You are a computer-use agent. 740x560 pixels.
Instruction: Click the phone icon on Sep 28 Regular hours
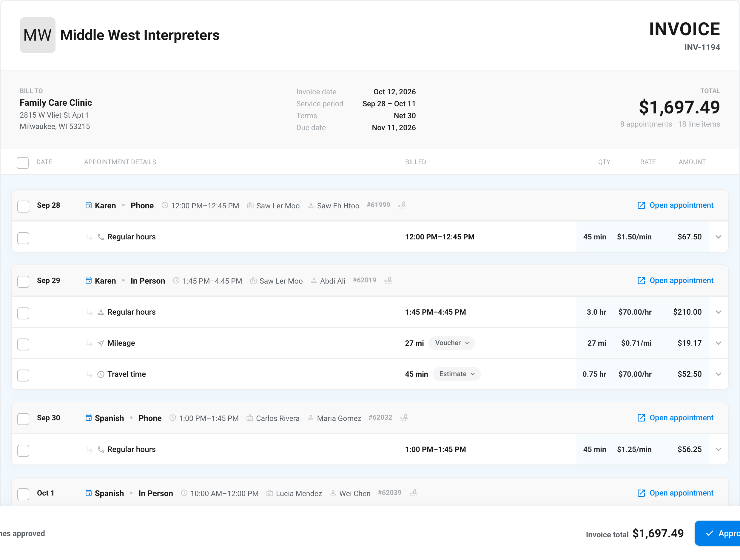pyautogui.click(x=101, y=237)
